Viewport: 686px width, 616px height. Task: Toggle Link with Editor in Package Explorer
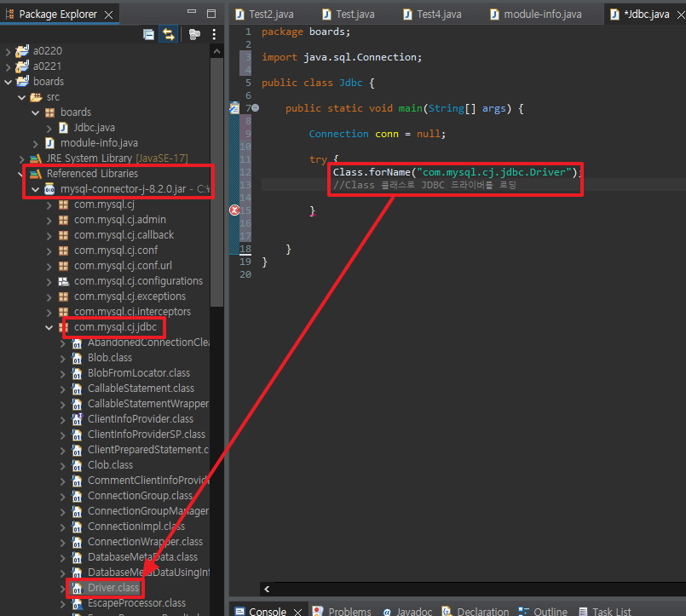tap(169, 34)
